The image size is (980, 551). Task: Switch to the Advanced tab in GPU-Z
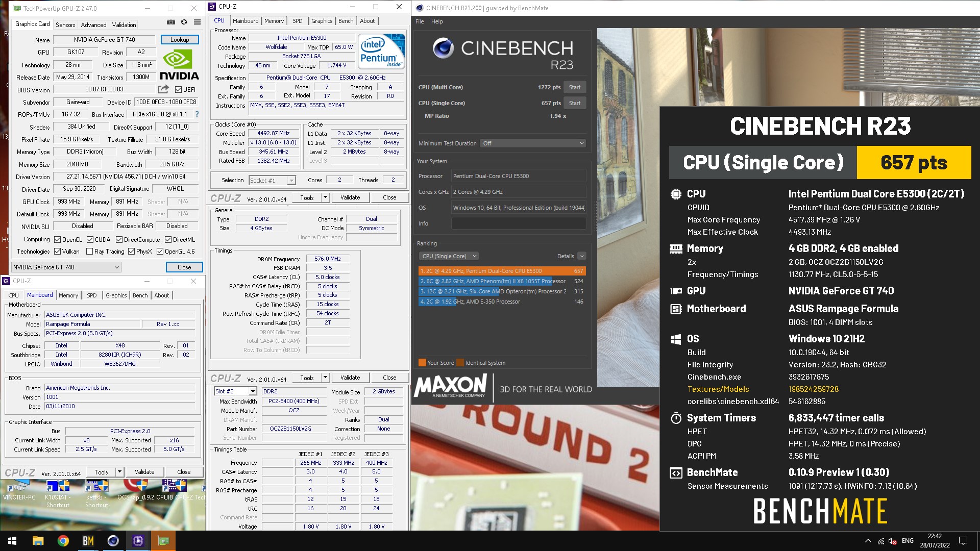tap(93, 24)
